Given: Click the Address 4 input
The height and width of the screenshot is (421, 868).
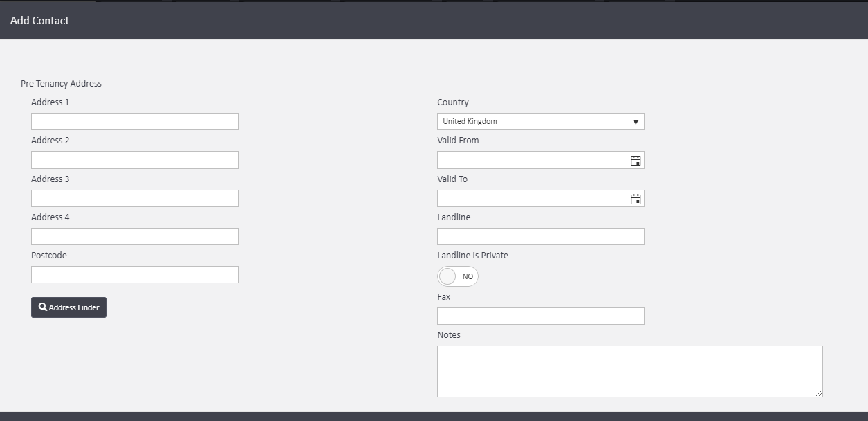Looking at the screenshot, I should (134, 236).
